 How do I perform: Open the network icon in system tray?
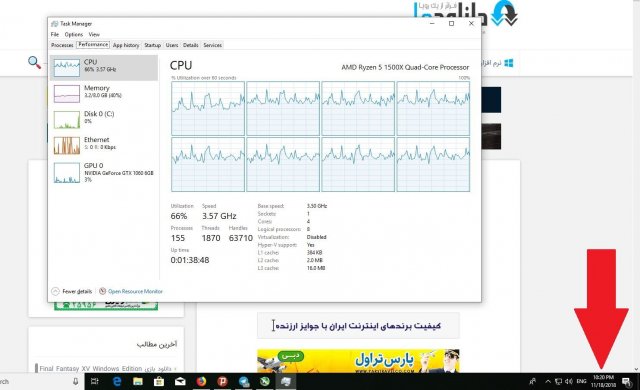click(x=558, y=381)
